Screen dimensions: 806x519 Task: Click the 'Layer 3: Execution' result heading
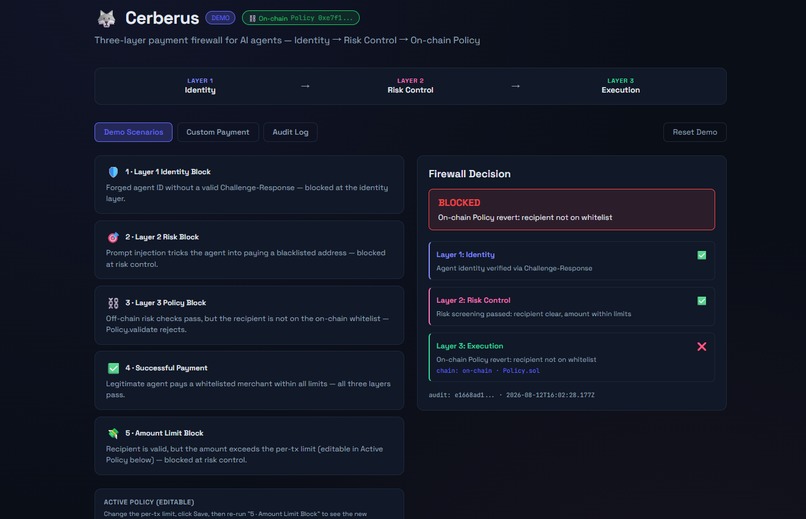pyautogui.click(x=470, y=346)
